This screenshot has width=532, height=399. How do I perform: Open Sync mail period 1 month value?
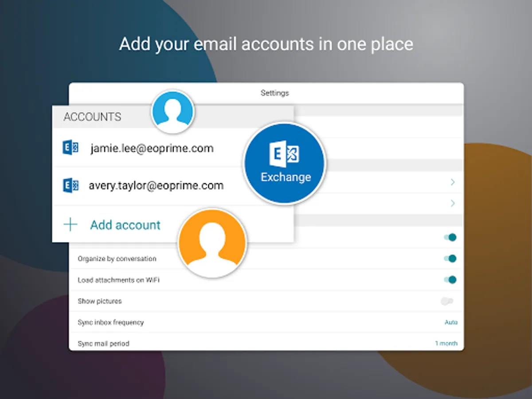click(x=446, y=344)
